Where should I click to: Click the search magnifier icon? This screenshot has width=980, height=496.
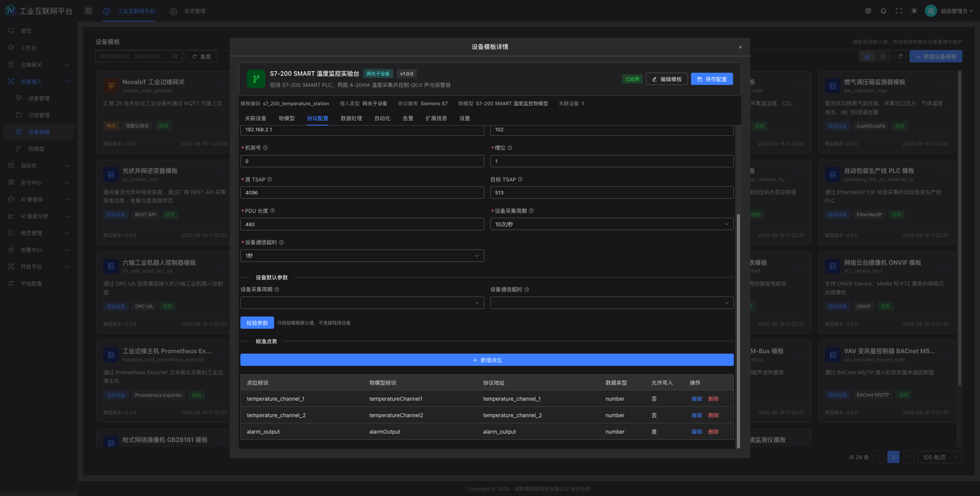tap(175, 56)
